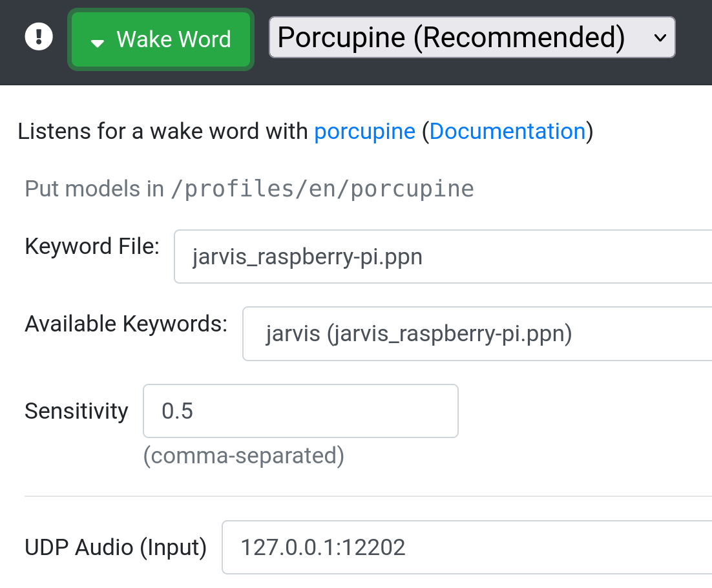The image size is (712, 588).
Task: Collapse the Wake Word settings panel
Action: [160, 39]
